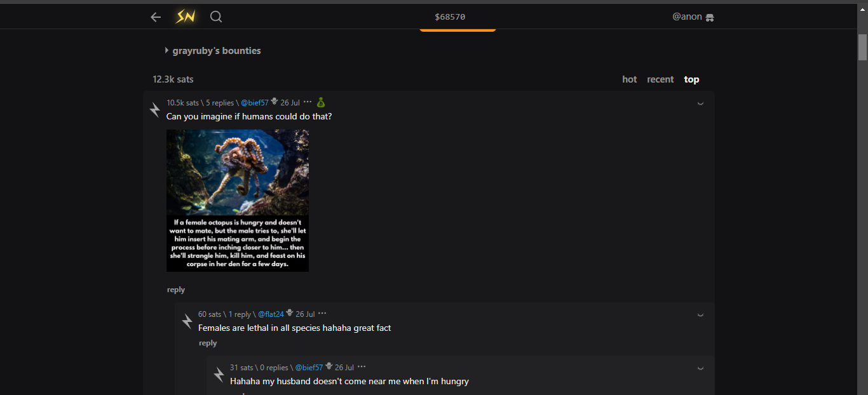This screenshot has height=395, width=868.
Task: Collapse the @flat24 comment thread
Action: point(700,314)
